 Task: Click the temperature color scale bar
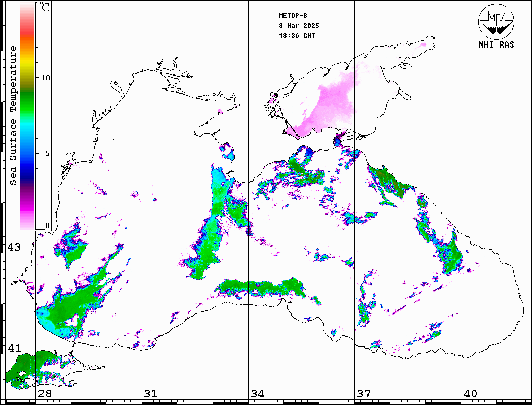point(27,116)
